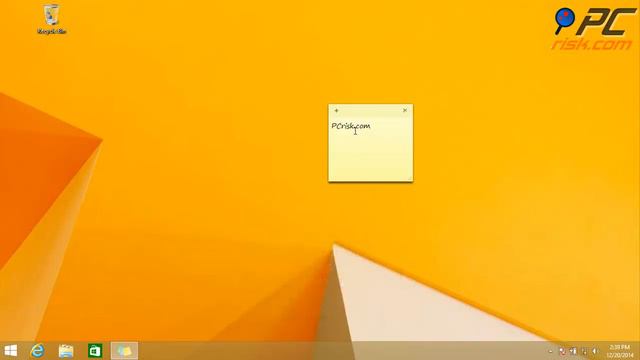This screenshot has width=640, height=360.
Task: Open the Windows Start button
Action: tap(11, 351)
